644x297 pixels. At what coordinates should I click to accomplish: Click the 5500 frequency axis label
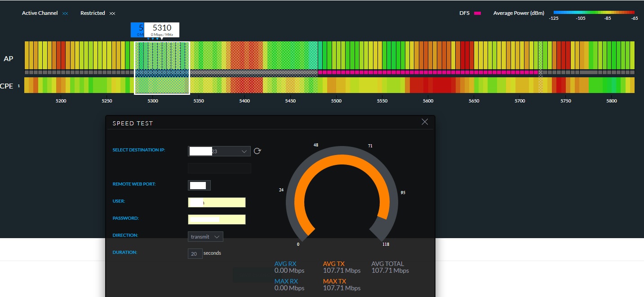pyautogui.click(x=336, y=101)
